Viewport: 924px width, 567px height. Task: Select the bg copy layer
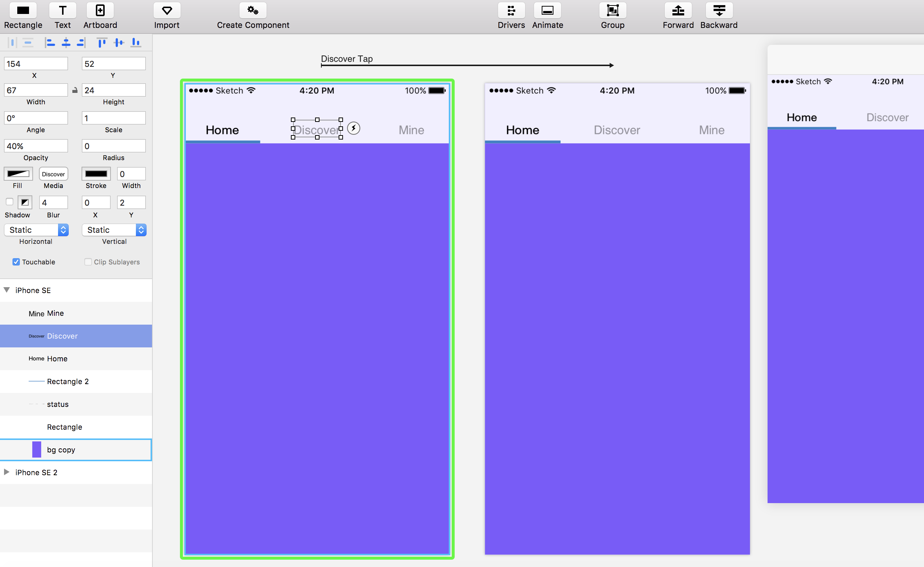pyautogui.click(x=76, y=449)
